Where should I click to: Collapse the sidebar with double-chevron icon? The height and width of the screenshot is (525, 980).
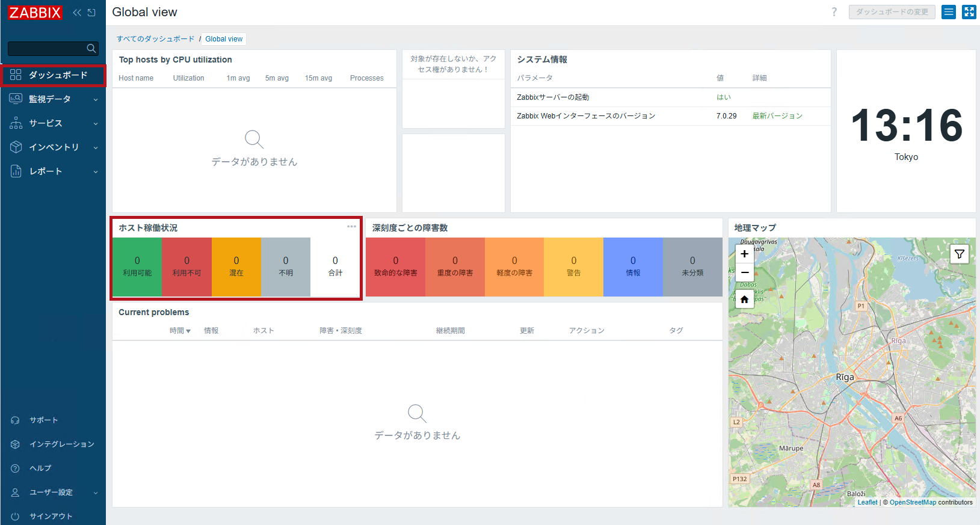point(77,13)
